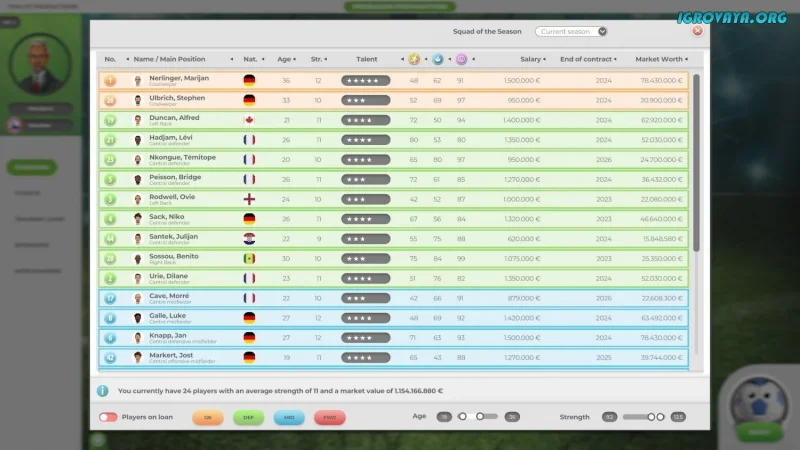
Task: Click the info icon in status bar
Action: click(x=103, y=391)
